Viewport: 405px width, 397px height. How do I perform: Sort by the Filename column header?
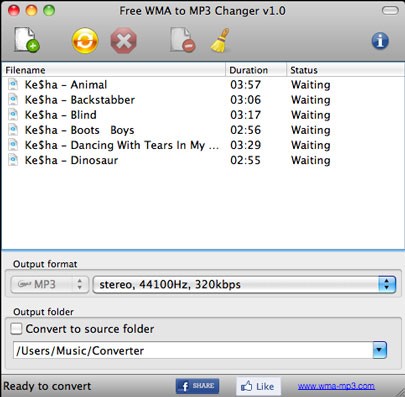coord(113,70)
